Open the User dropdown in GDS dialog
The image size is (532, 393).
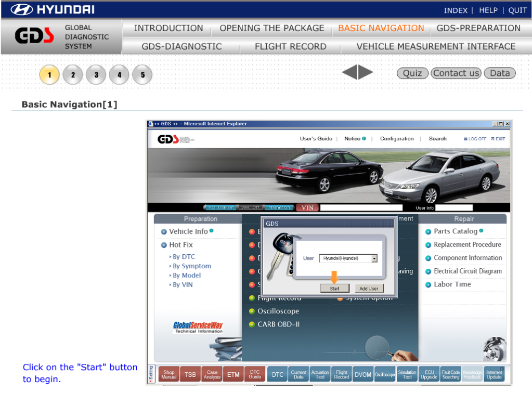tap(374, 258)
